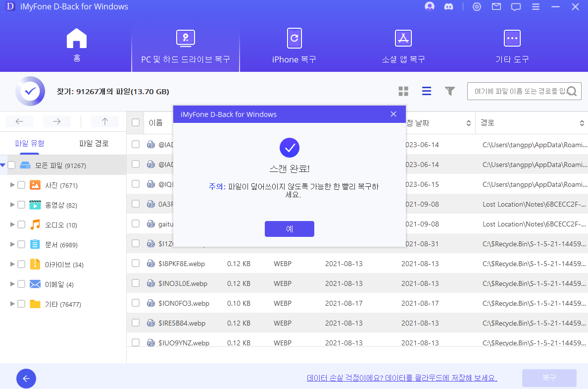Go to the Home (홈) tab
Screen dimensions: 588x389
tap(77, 44)
